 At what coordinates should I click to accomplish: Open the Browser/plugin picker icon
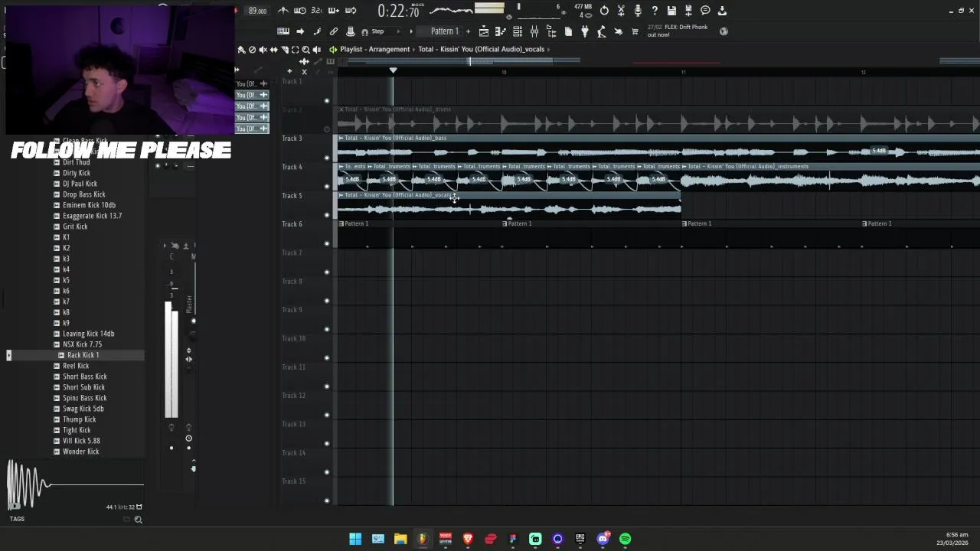(x=551, y=31)
